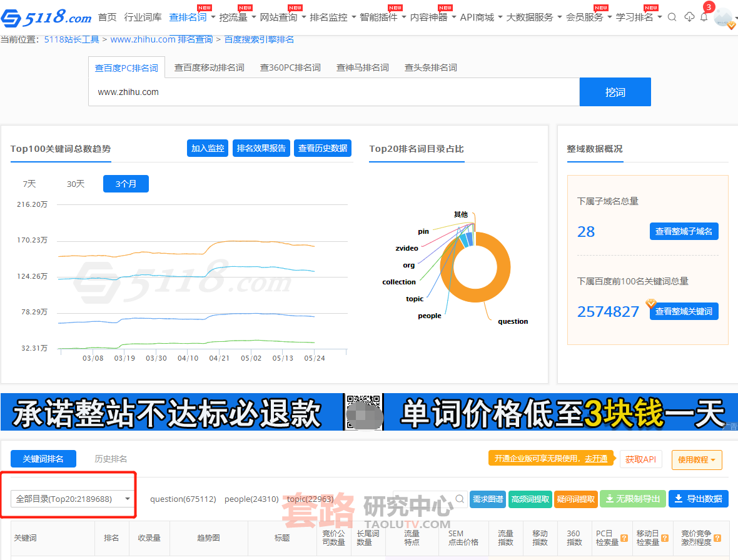The width and height of the screenshot is (738, 560).
Task: Switch to 查百度移动排名词 tab
Action: (209, 67)
